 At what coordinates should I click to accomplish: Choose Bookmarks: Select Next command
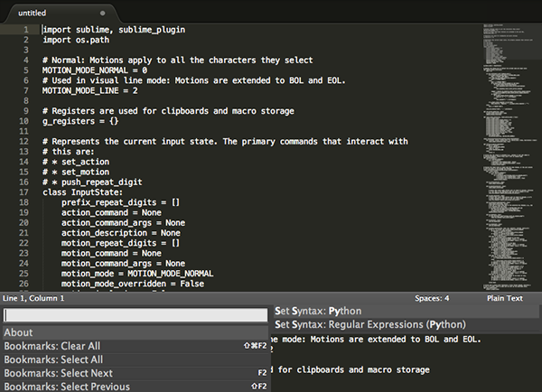[135, 373]
